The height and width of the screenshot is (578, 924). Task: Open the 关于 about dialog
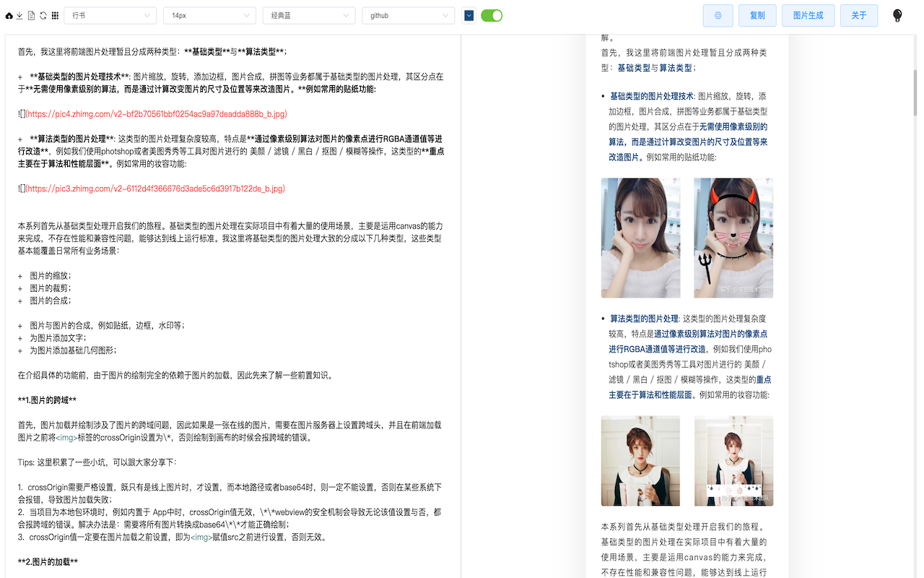(x=858, y=15)
